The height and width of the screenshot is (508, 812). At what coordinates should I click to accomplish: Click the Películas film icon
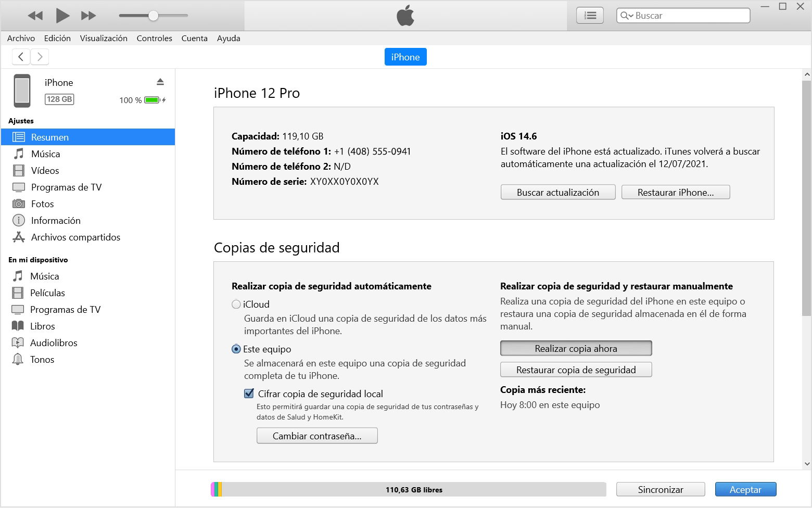point(18,293)
